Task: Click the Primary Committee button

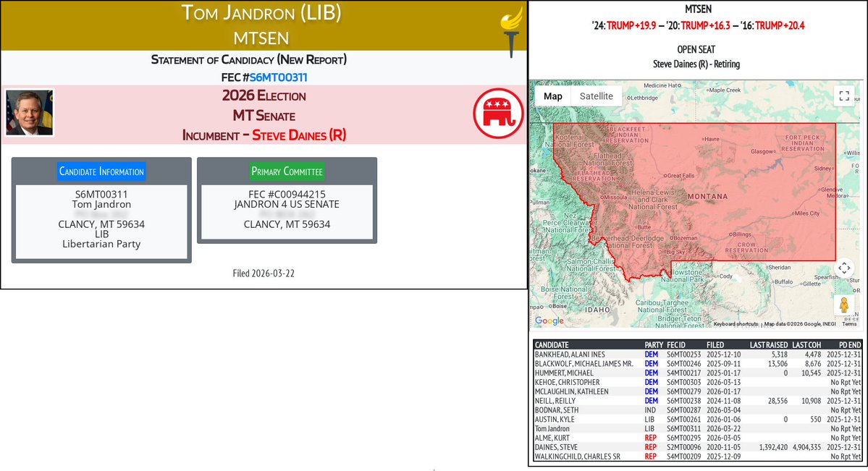Action: pos(287,171)
